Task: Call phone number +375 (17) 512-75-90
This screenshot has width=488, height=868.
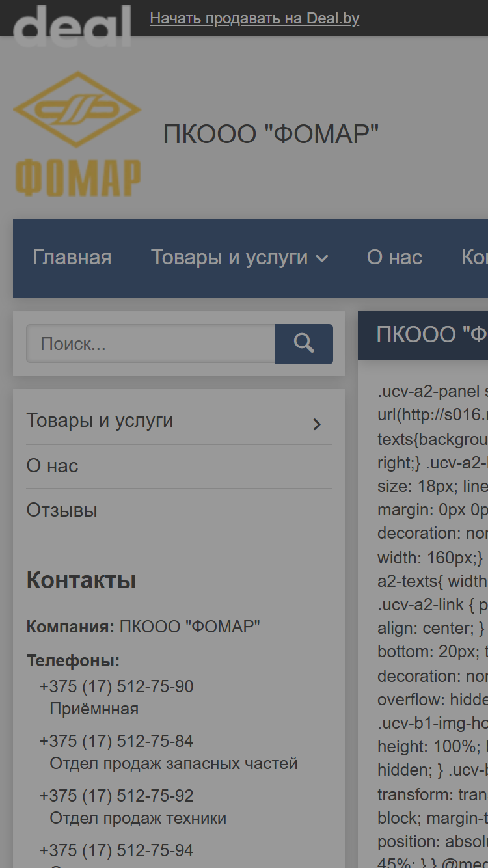Action: click(116, 687)
